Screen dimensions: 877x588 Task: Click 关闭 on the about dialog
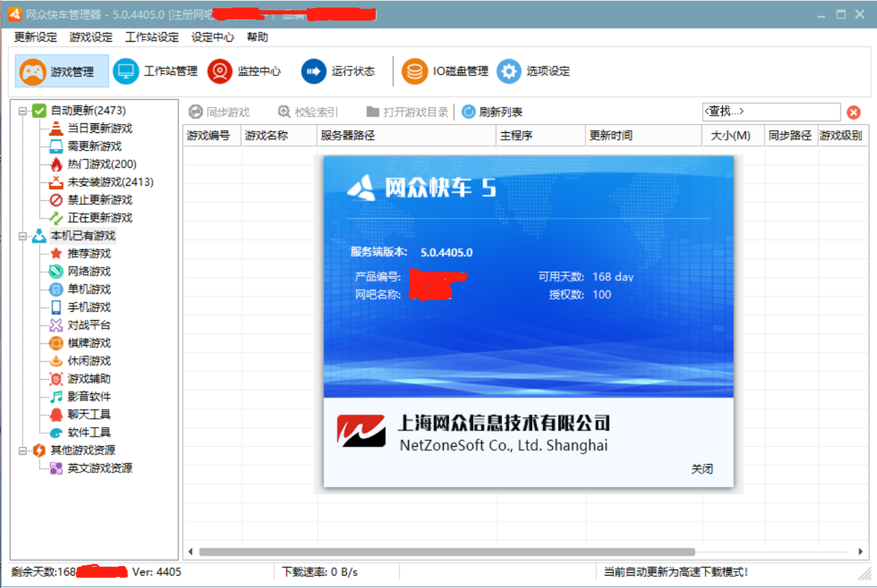click(x=702, y=469)
